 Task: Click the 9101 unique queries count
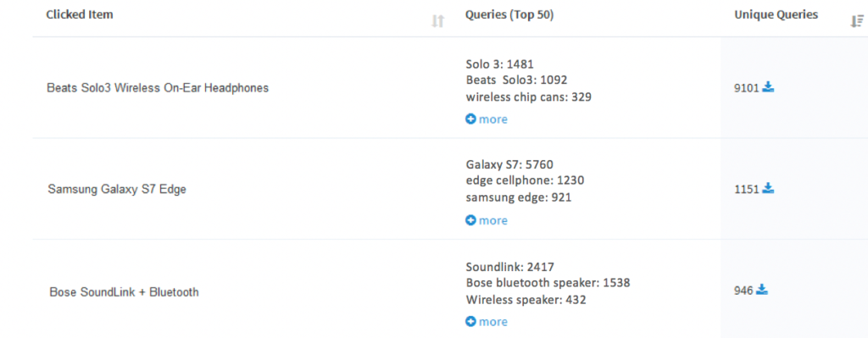point(746,88)
